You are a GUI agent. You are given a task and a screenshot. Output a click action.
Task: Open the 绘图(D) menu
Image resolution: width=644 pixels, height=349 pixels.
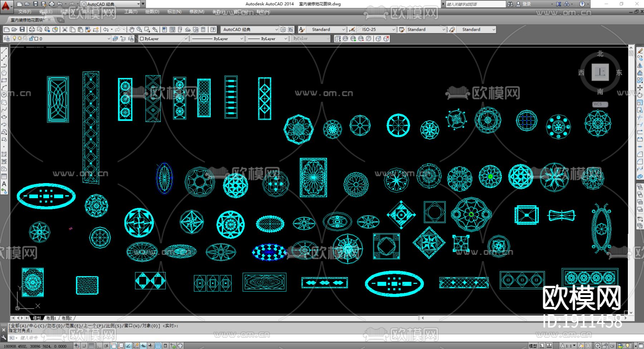tap(152, 12)
